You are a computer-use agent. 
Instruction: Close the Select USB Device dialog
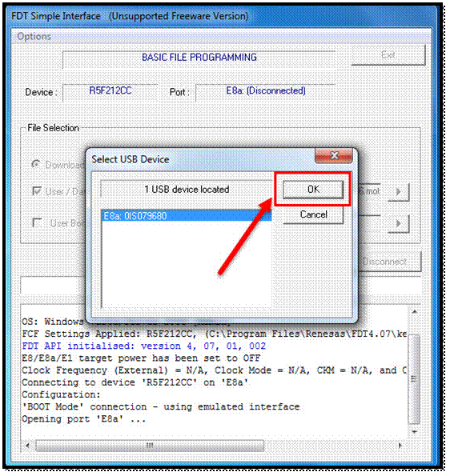point(334,155)
